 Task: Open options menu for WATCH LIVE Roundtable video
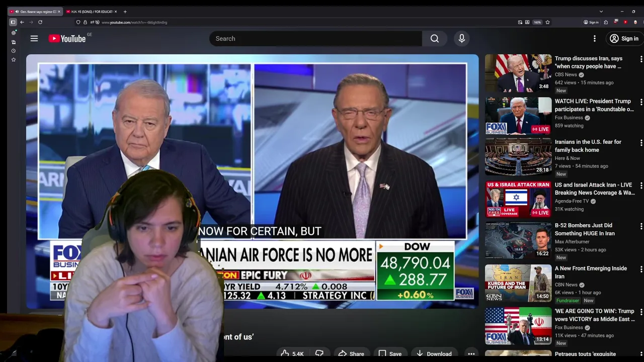click(641, 102)
